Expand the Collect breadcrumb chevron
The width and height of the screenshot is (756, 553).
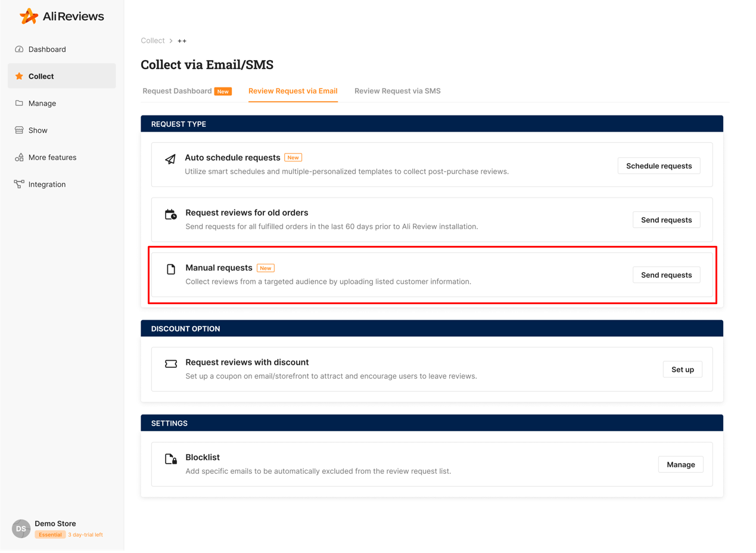pos(172,40)
